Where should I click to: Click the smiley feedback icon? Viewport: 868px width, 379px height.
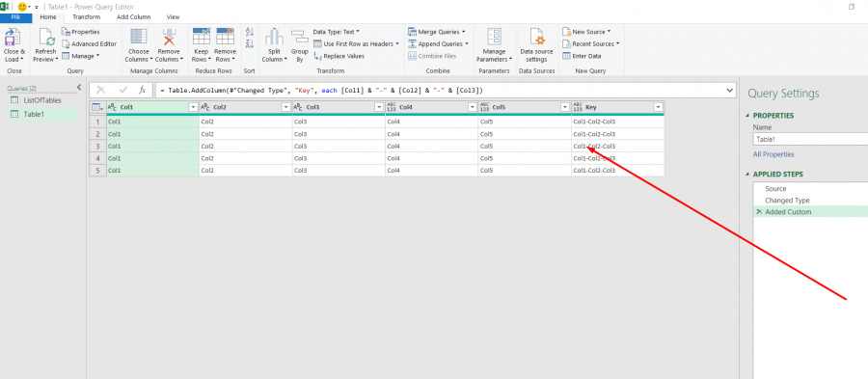tap(22, 7)
